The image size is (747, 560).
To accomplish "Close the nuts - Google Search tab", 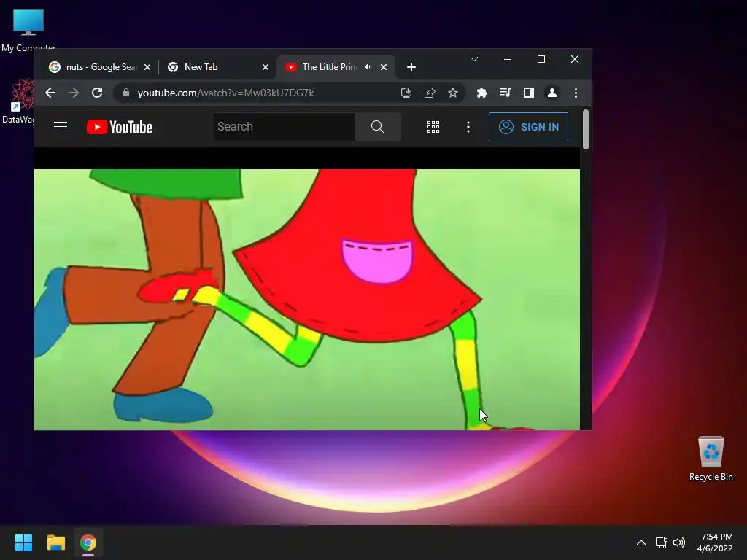I will tap(147, 67).
